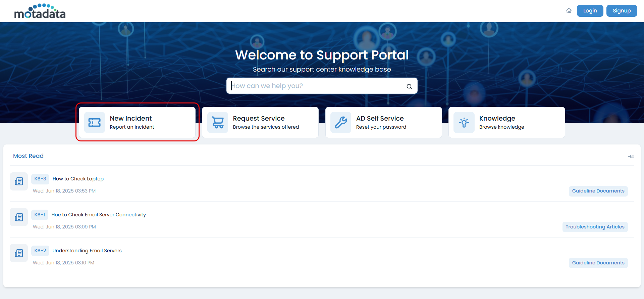Click the home icon in header

coord(569,11)
